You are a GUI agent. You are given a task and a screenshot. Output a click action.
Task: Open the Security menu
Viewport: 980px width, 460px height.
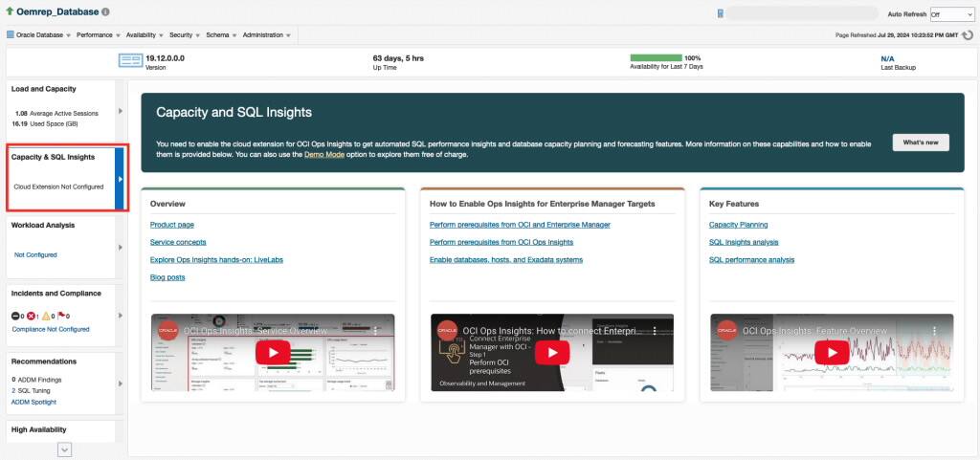click(185, 35)
